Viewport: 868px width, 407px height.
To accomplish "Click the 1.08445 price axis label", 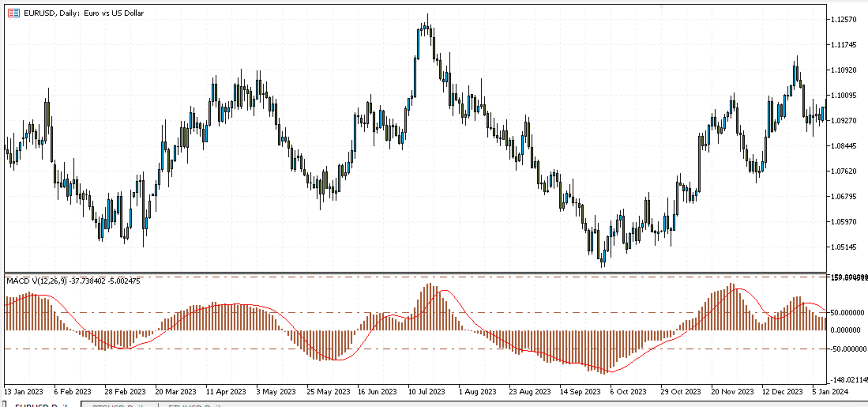I will (x=845, y=146).
